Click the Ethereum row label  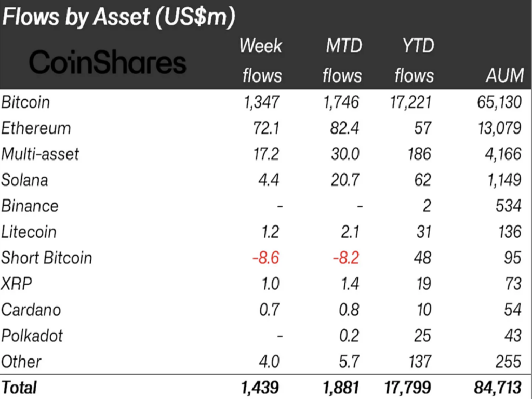point(36,128)
